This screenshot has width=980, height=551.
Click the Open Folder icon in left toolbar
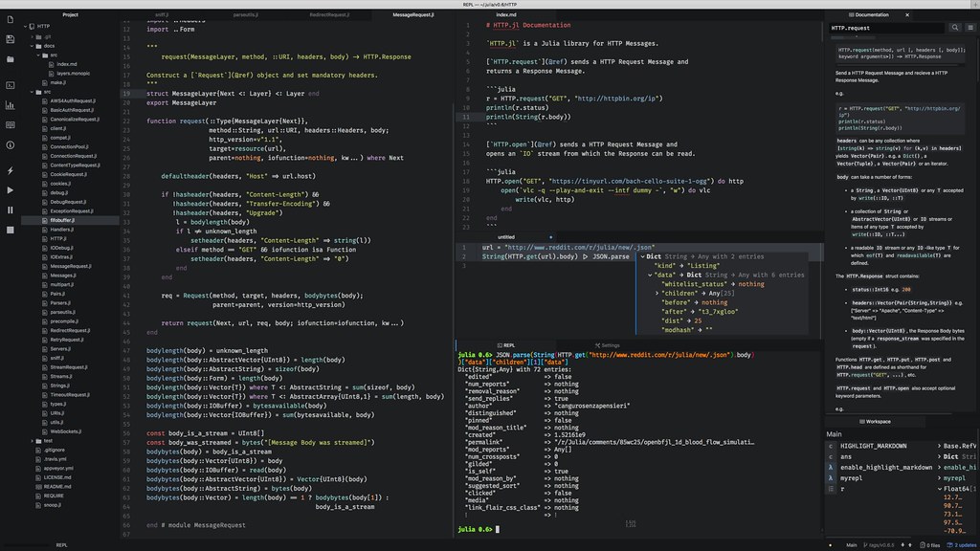click(10, 59)
